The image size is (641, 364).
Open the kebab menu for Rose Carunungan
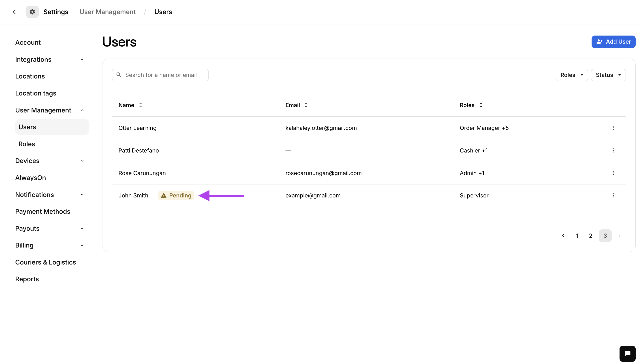tap(613, 173)
